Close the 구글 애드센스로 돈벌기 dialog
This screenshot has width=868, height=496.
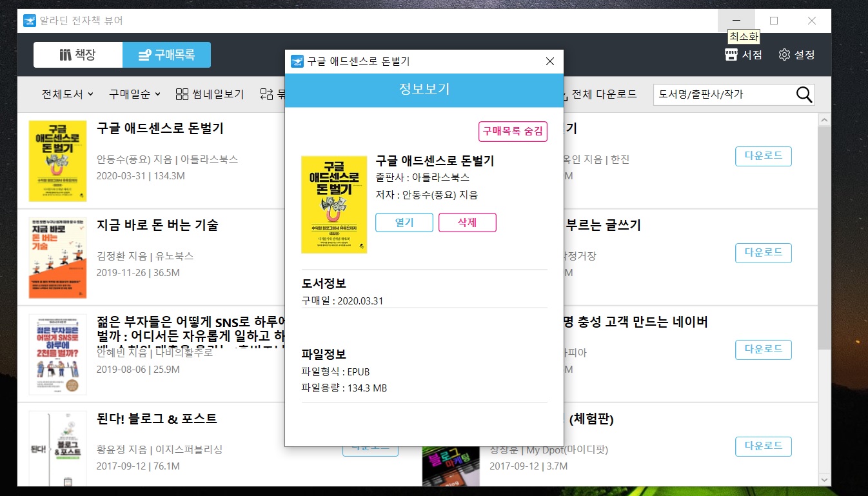click(550, 61)
